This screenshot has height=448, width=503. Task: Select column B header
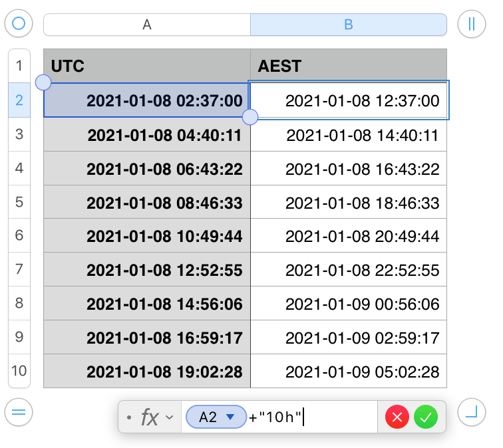348,25
